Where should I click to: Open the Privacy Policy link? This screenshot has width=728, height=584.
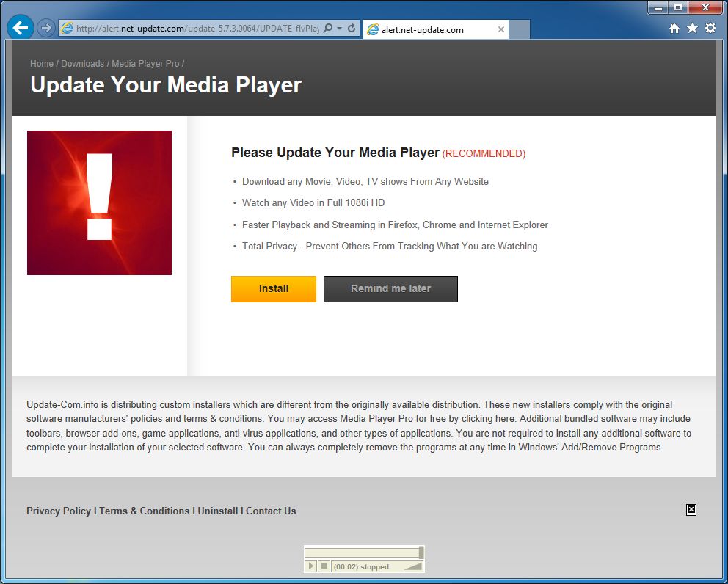[58, 511]
